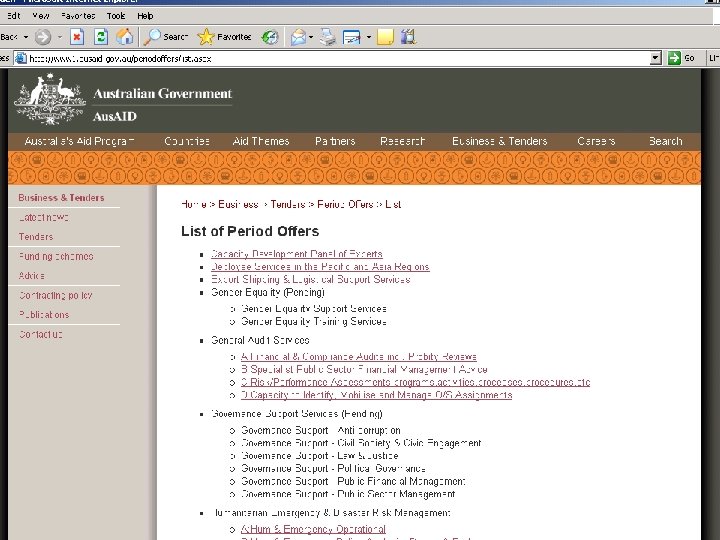
Task: Open Publications sidebar link
Action: coord(44,315)
